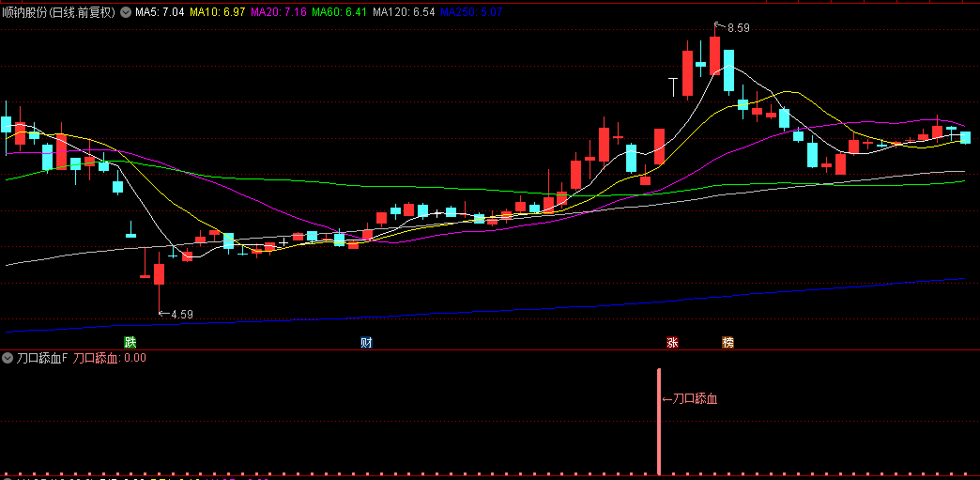Click the 4.59 low price label
980x480 pixels.
point(182,315)
